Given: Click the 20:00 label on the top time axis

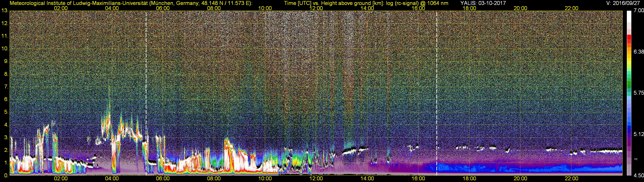Looking at the screenshot, I should point(520,8).
